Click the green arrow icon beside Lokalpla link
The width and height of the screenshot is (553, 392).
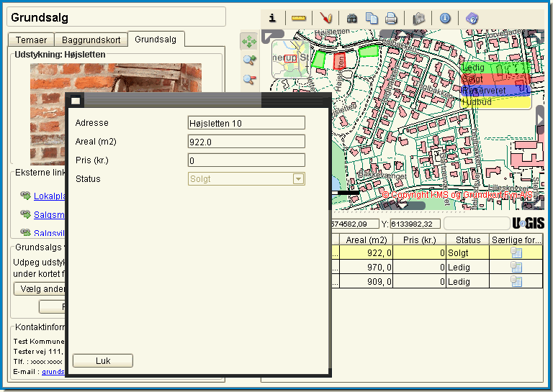click(25, 196)
